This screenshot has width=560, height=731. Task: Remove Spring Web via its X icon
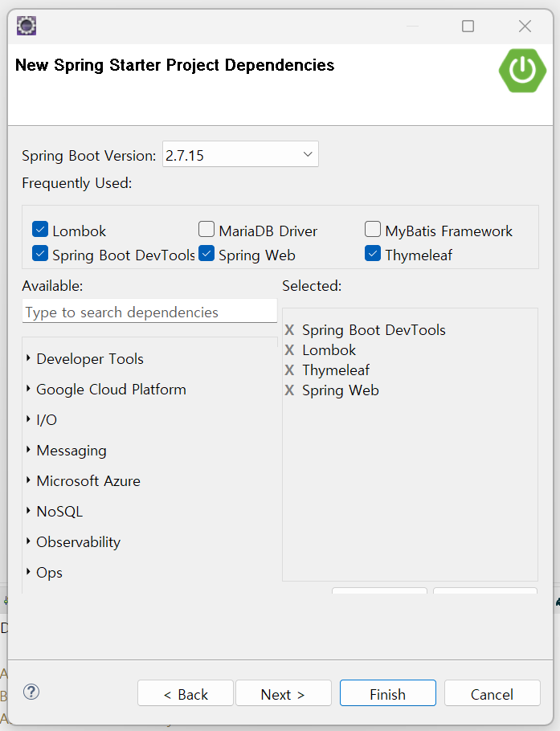[x=289, y=390]
